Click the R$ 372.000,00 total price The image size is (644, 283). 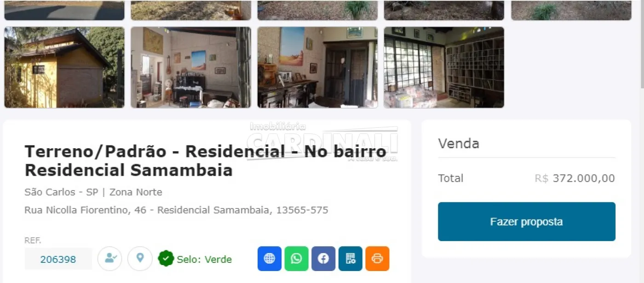pyautogui.click(x=575, y=179)
